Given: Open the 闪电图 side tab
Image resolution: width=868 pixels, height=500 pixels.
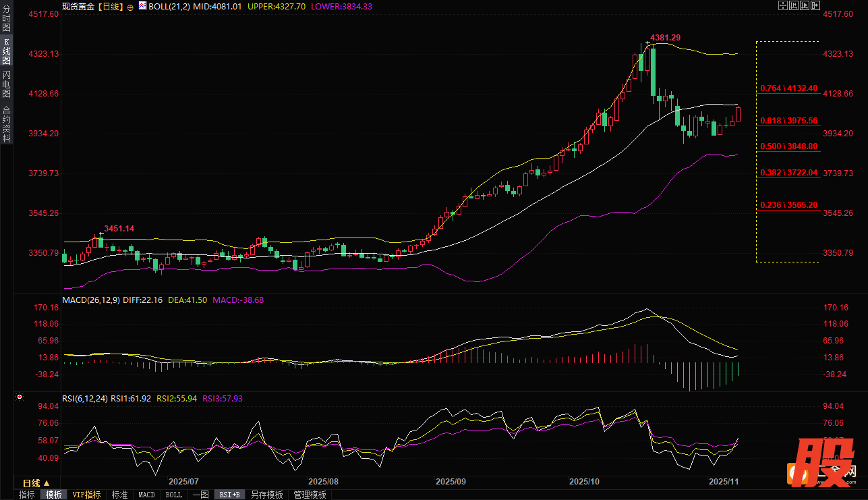Looking at the screenshot, I should [x=6, y=84].
